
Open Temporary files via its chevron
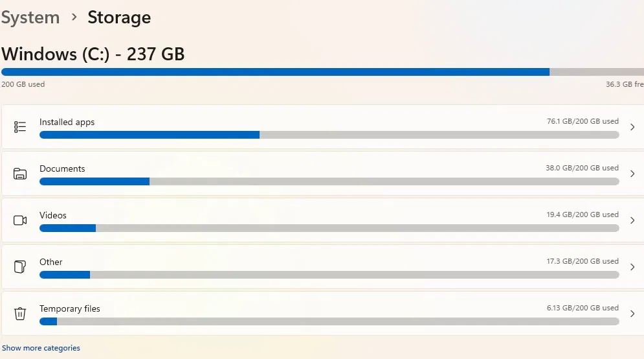pos(632,314)
